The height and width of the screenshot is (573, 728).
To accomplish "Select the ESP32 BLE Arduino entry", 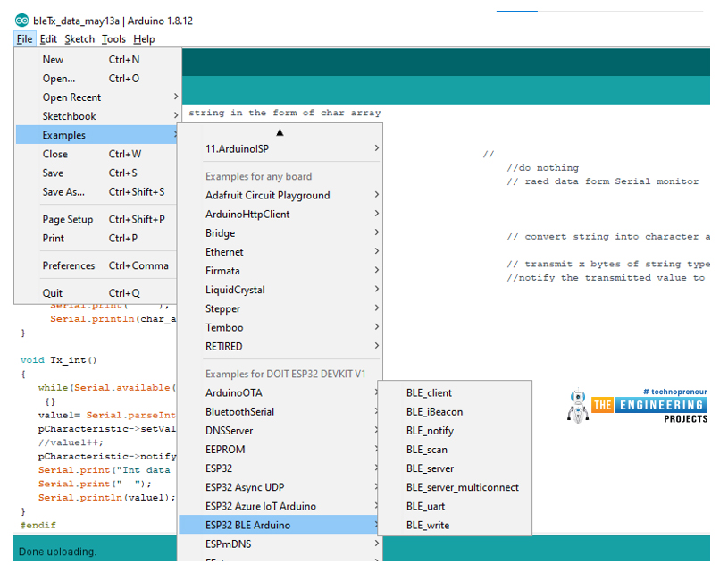I will click(x=280, y=525).
